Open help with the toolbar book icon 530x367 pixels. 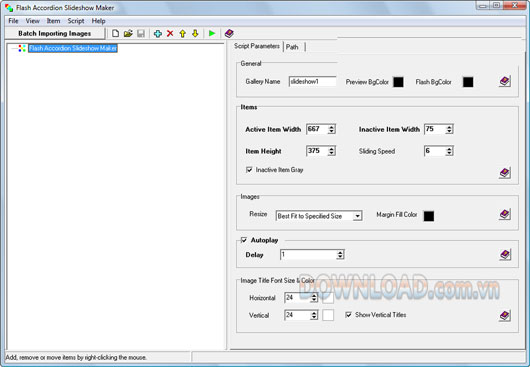pyautogui.click(x=229, y=33)
